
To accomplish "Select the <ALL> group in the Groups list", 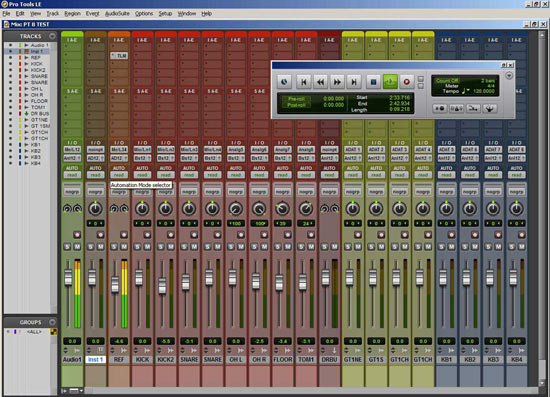I will coord(34,331).
